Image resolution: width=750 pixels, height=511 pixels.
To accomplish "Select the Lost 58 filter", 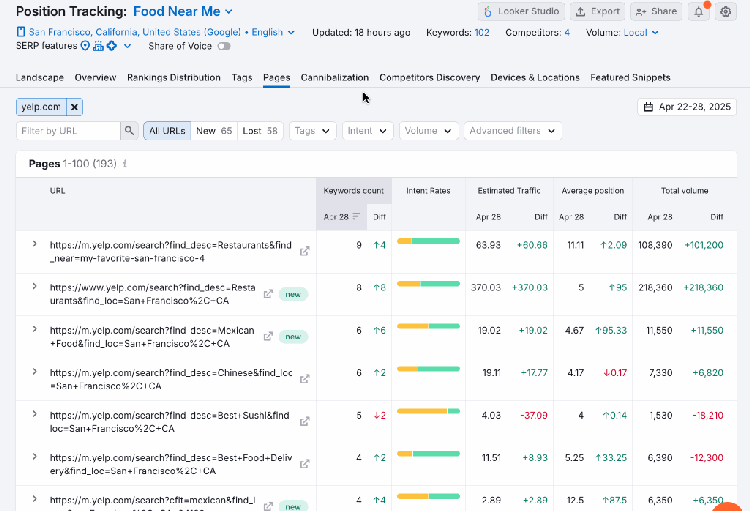I will click(260, 131).
